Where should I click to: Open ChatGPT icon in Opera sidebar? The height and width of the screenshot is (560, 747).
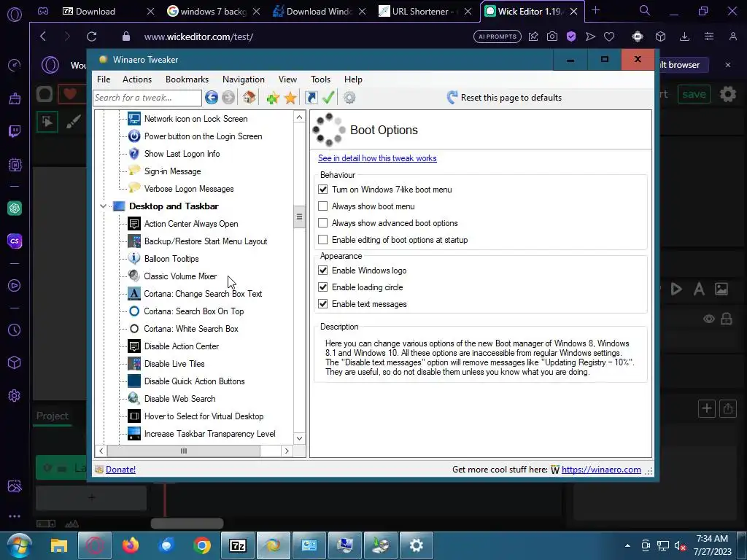coord(15,208)
